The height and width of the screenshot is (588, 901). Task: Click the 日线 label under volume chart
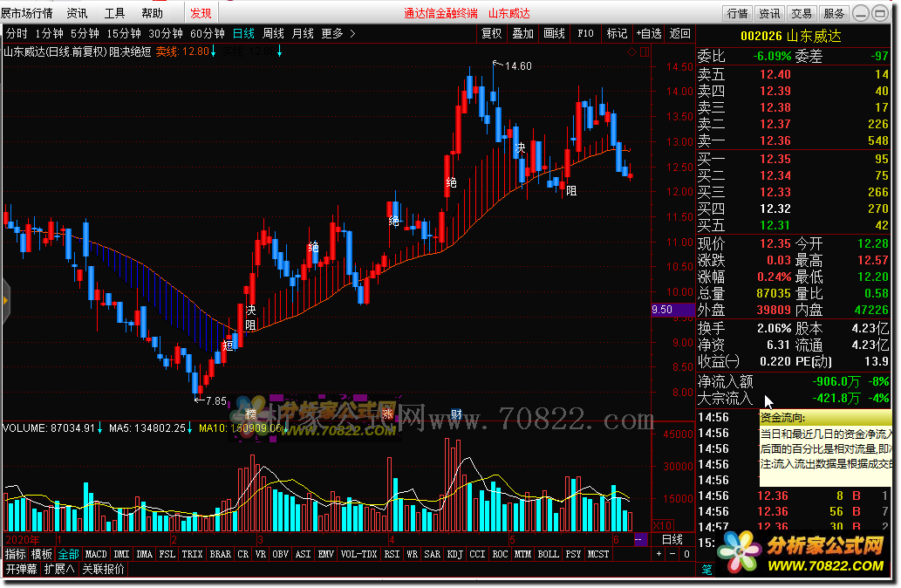(672, 539)
